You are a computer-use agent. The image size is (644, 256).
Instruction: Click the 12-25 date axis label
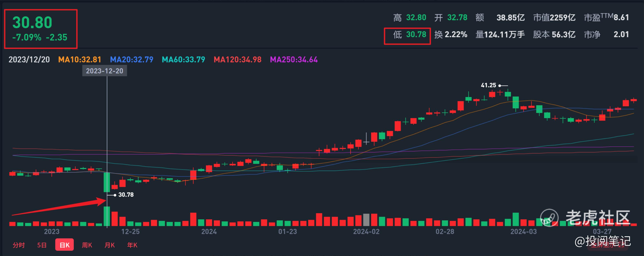point(130,232)
